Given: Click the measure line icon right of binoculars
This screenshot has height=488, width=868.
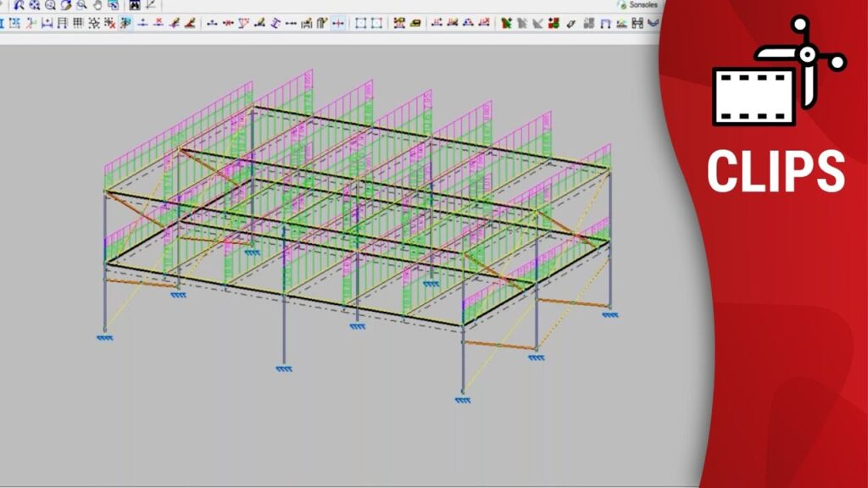Looking at the screenshot, I should click(150, 5).
